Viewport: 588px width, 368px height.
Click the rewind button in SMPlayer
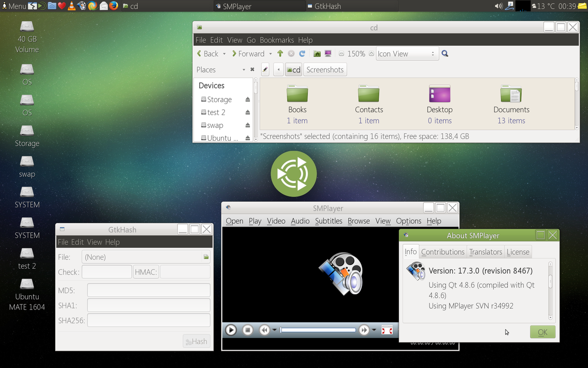pos(264,330)
